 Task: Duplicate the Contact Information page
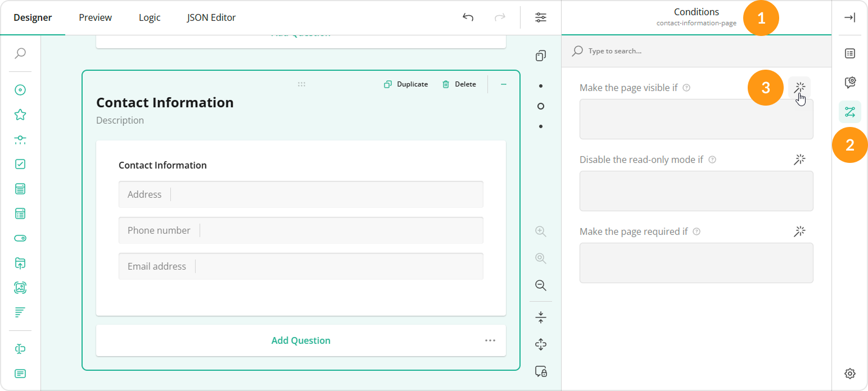[x=405, y=84]
